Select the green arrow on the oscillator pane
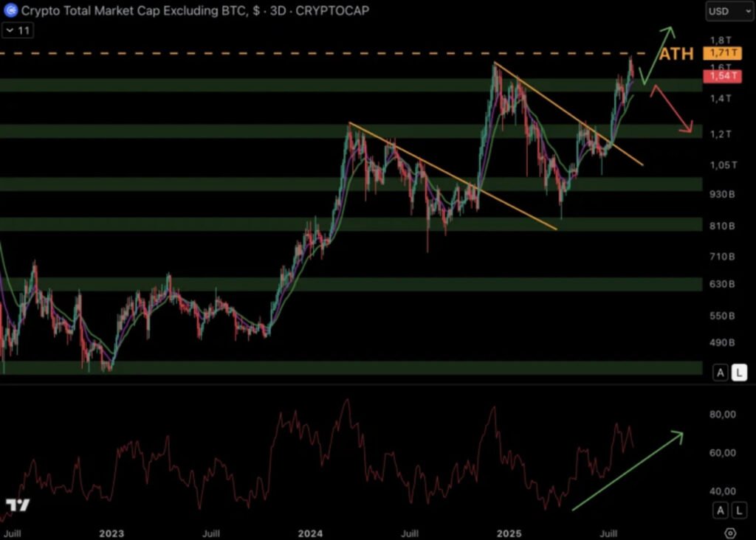756x540 pixels. click(x=628, y=470)
